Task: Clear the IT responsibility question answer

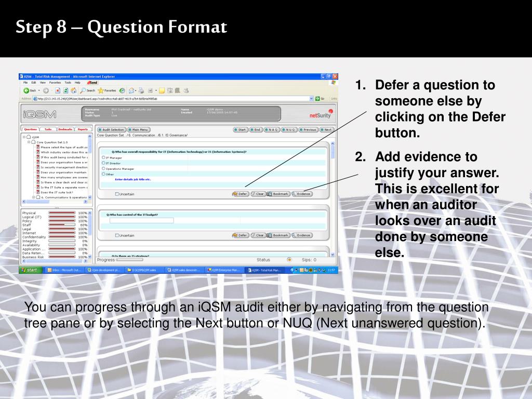Action: pos(258,194)
